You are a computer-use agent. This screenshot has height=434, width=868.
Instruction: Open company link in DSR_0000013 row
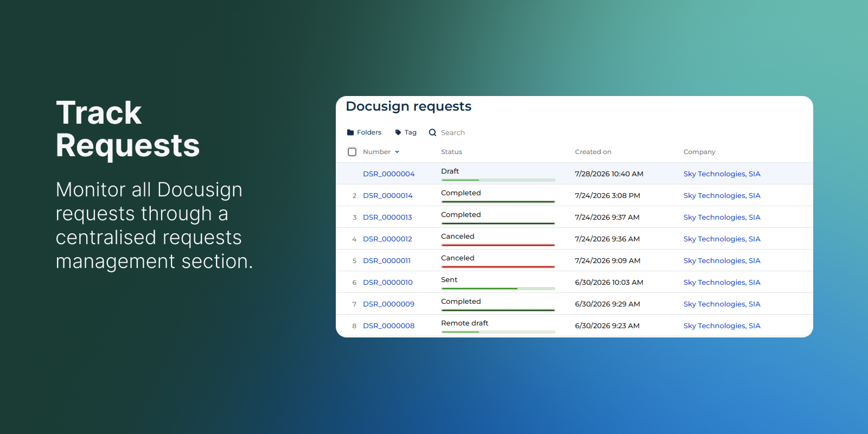point(722,218)
